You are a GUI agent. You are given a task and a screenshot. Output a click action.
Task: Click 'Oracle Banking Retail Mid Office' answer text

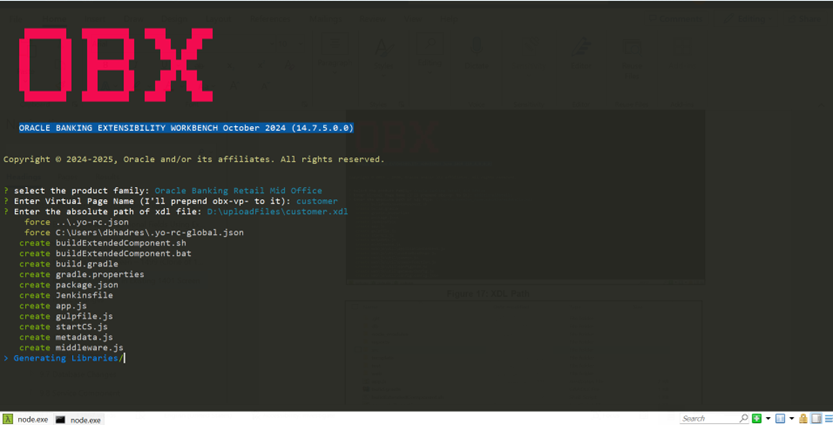[x=238, y=190]
